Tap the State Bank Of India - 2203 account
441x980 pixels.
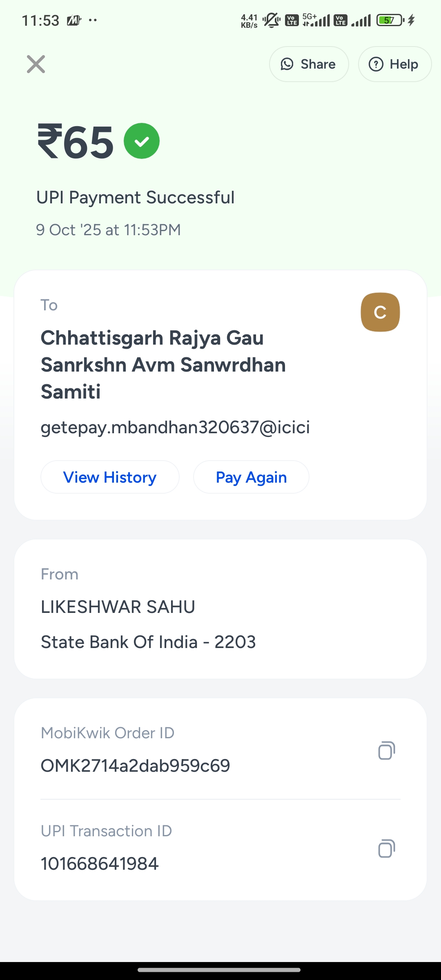pyautogui.click(x=148, y=642)
